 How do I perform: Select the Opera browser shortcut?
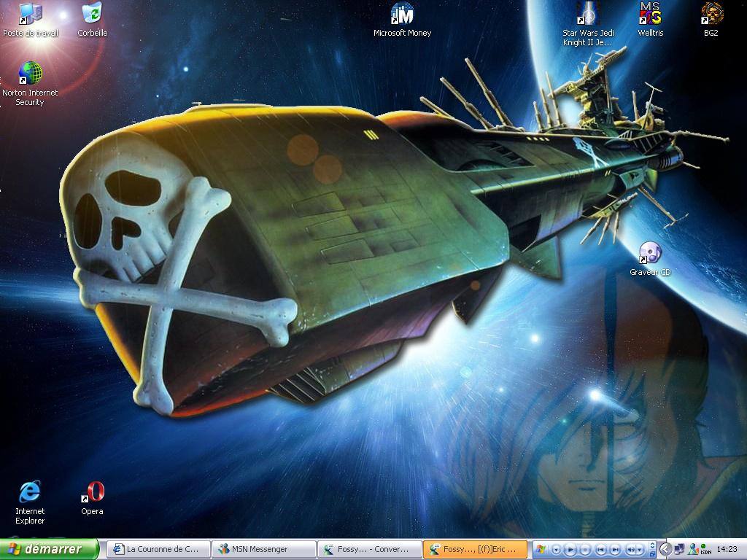(x=93, y=498)
